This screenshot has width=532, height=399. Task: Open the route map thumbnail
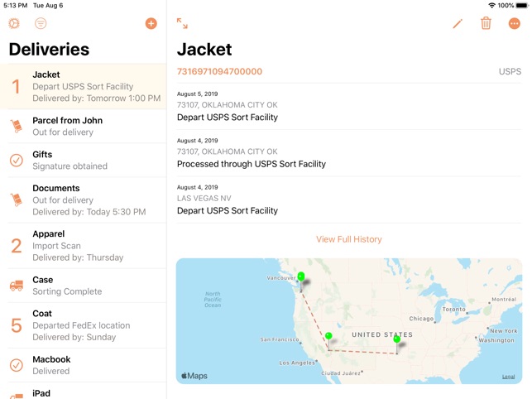pyautogui.click(x=349, y=321)
